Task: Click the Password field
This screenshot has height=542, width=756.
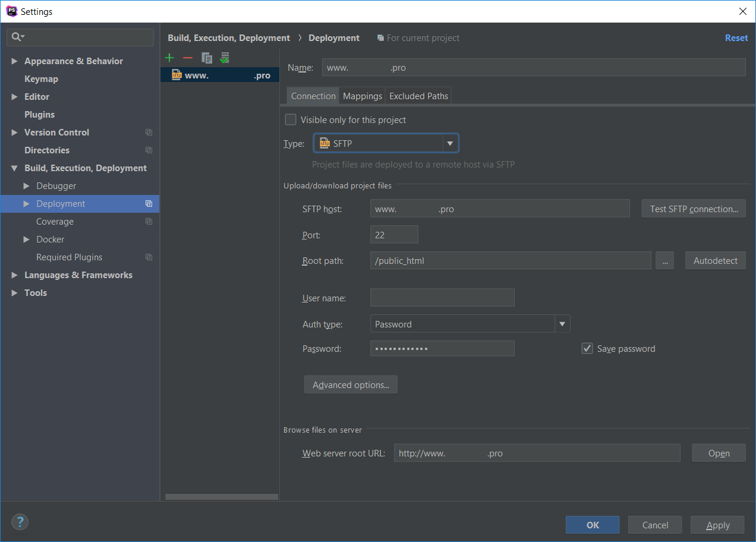Action: [442, 348]
